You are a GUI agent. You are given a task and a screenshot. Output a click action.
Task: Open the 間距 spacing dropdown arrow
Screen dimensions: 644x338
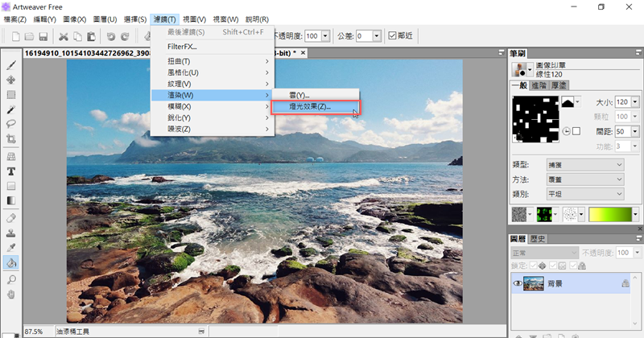point(635,131)
